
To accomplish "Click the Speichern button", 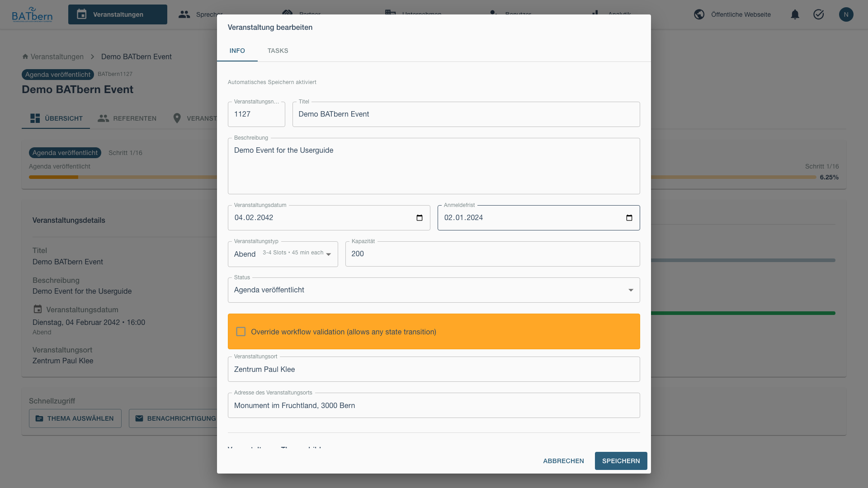I will point(621,461).
